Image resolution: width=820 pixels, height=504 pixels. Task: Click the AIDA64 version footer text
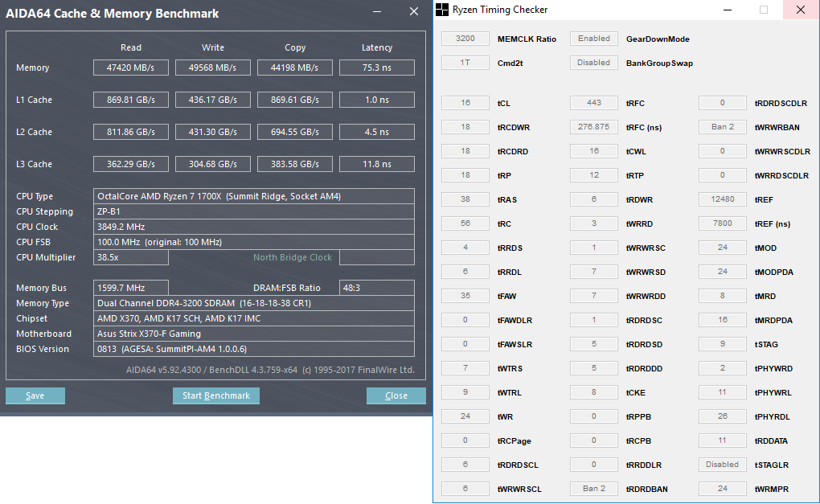[x=270, y=370]
